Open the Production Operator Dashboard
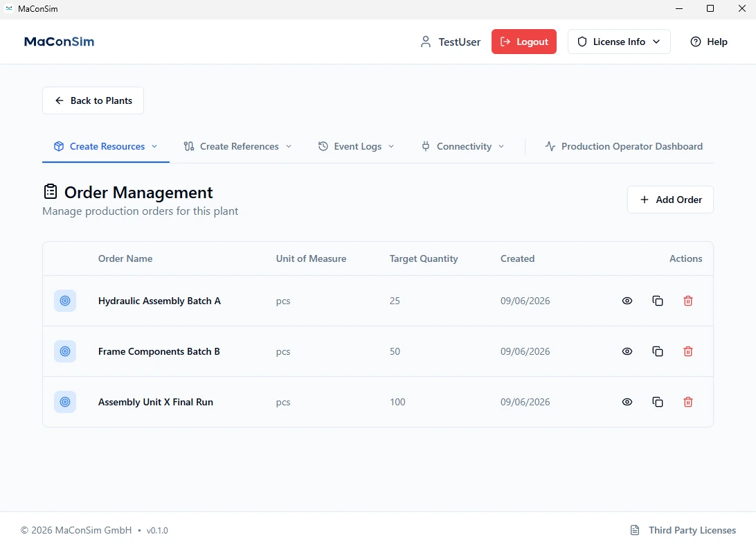This screenshot has height=546, width=756. tap(623, 146)
